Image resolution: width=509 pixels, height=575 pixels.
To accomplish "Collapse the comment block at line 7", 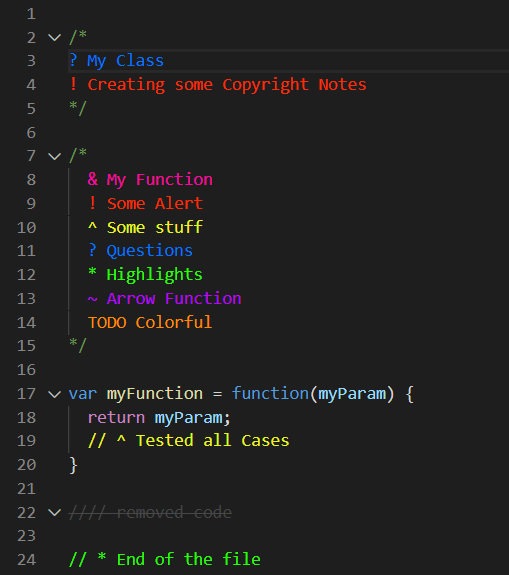I will coord(55,156).
